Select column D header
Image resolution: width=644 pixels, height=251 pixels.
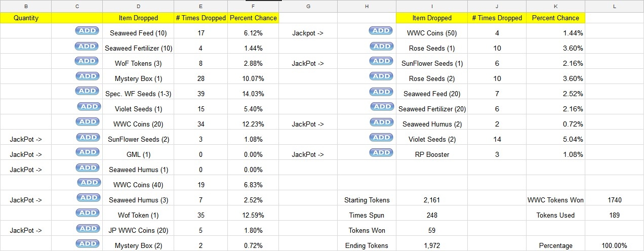tap(138, 6)
